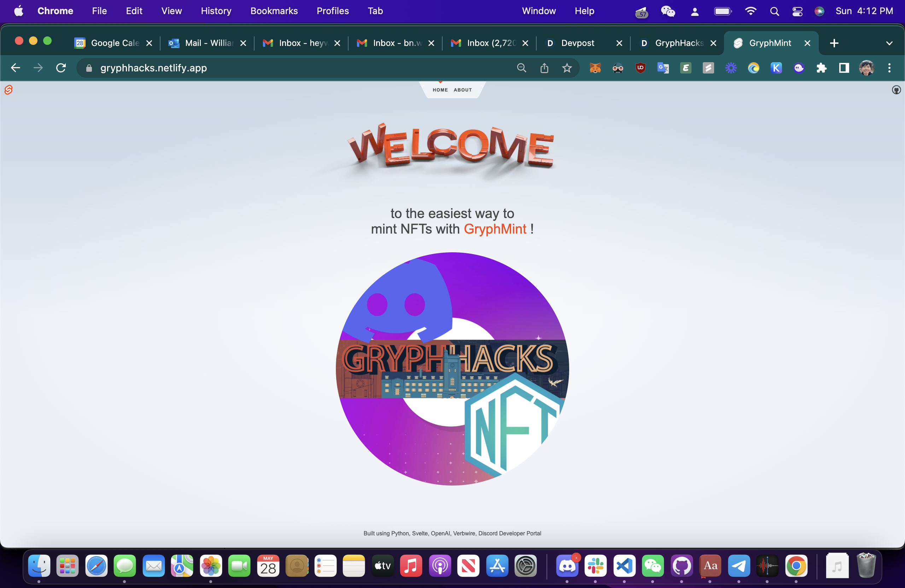Open Discord from the Dock
The height and width of the screenshot is (588, 905).
tap(567, 566)
